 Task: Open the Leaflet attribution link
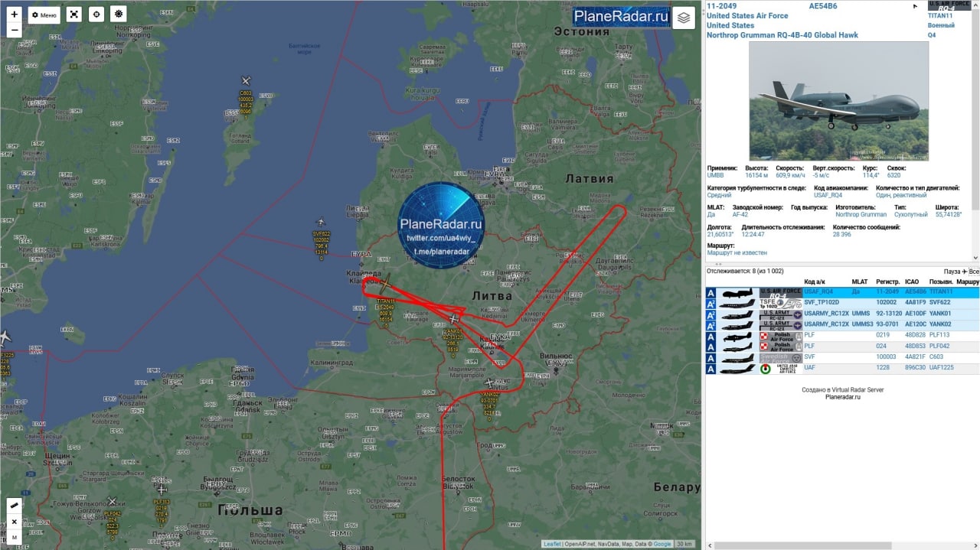(551, 544)
